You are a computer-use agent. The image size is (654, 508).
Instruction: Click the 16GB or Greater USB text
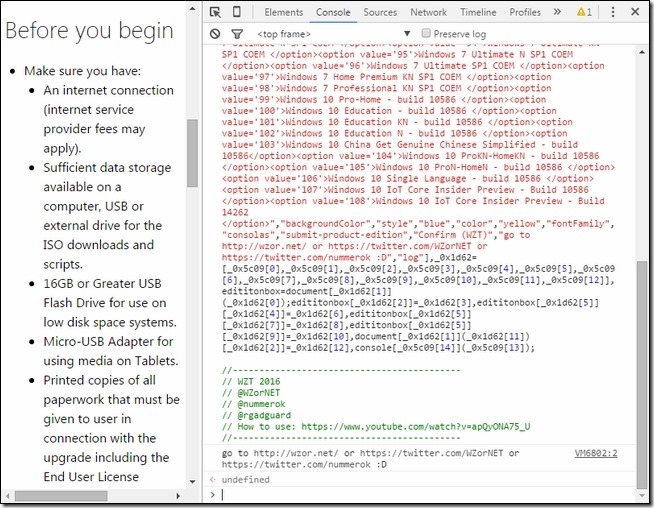pos(102,284)
